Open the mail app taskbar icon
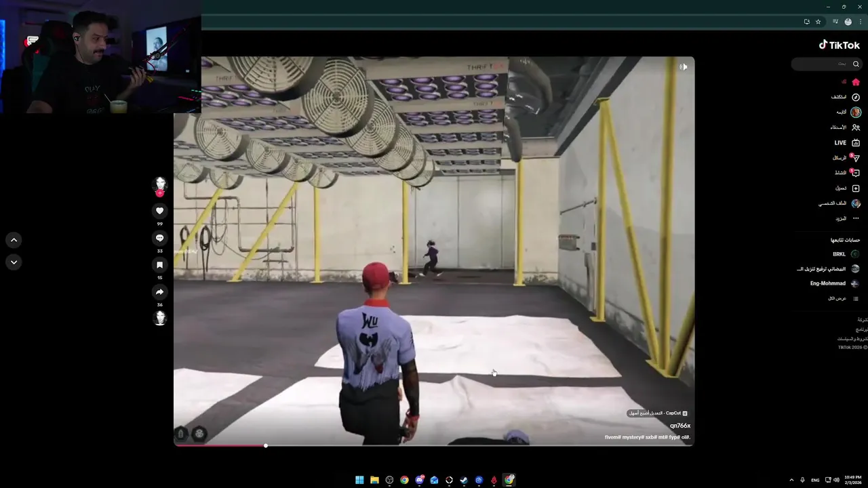The height and width of the screenshot is (488, 868). point(434,480)
